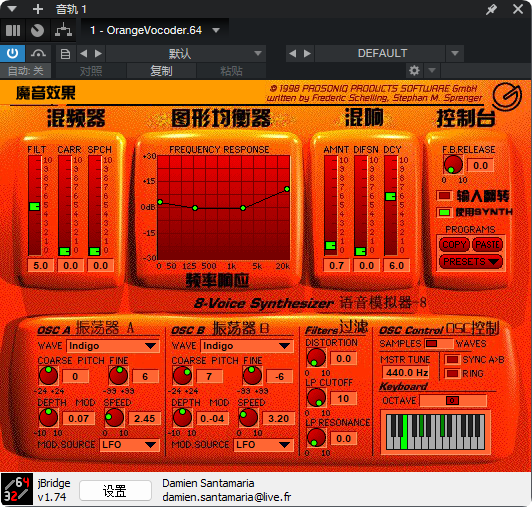Toggle the 使用SYNTH switch
This screenshot has height=507, width=532.
[x=444, y=212]
